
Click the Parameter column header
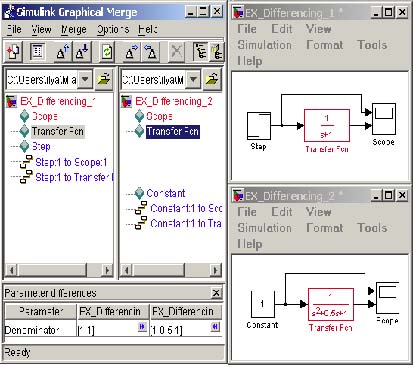coord(41,311)
